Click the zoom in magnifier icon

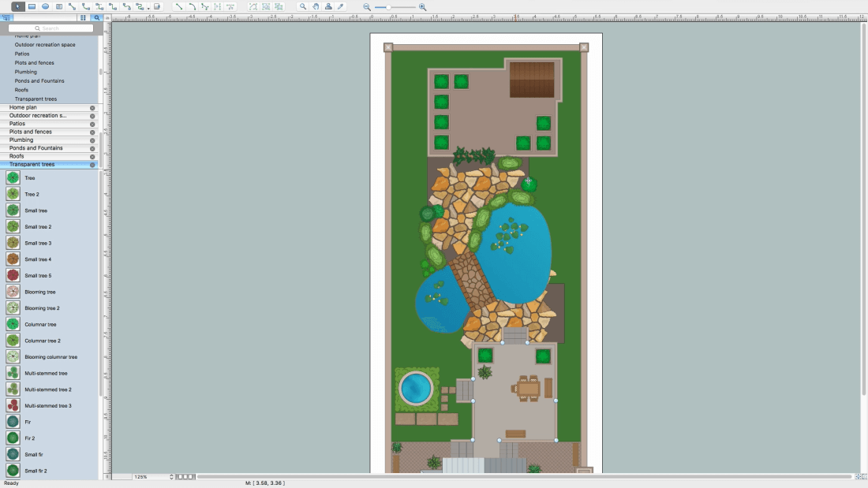pyautogui.click(x=422, y=6)
